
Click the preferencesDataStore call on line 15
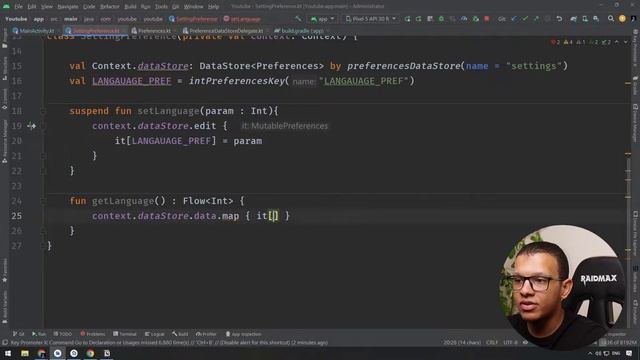click(404, 66)
